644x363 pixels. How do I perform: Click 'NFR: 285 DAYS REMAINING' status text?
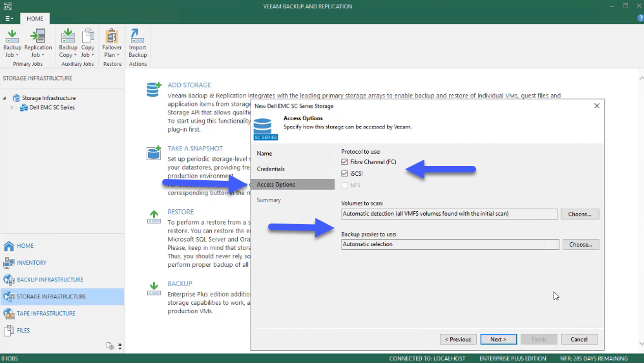pyautogui.click(x=594, y=358)
